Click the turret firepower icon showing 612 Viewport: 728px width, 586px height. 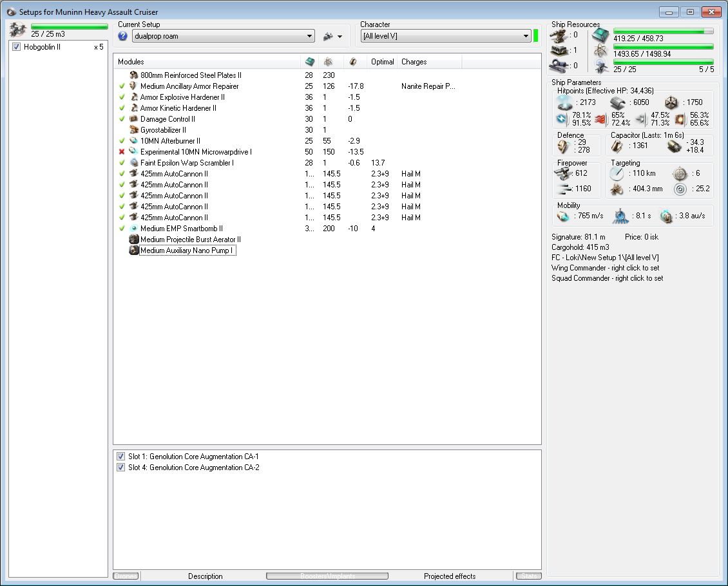(x=563, y=173)
